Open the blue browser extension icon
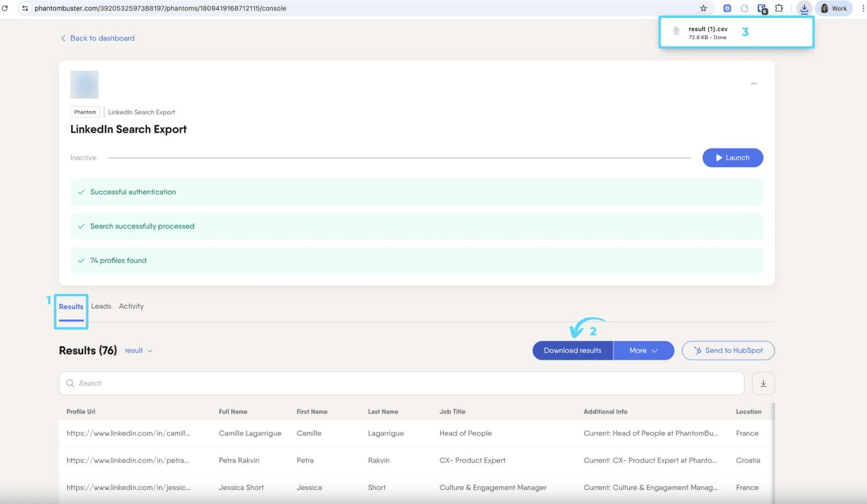The width and height of the screenshot is (867, 504). pyautogui.click(x=727, y=8)
